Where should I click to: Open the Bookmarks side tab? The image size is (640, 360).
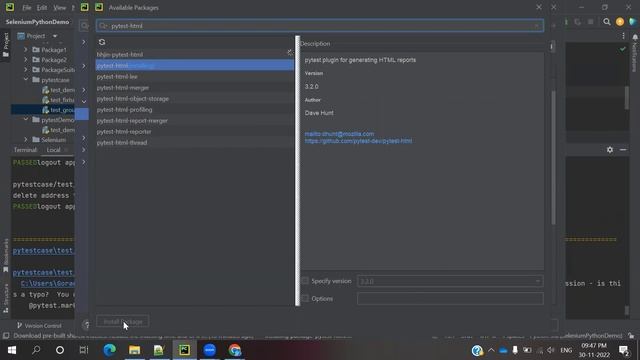[6, 256]
